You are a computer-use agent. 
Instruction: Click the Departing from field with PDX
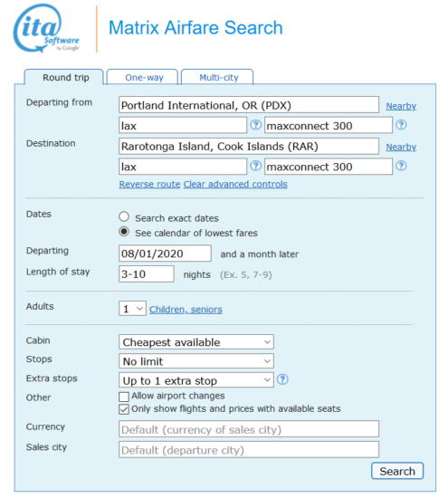click(249, 105)
